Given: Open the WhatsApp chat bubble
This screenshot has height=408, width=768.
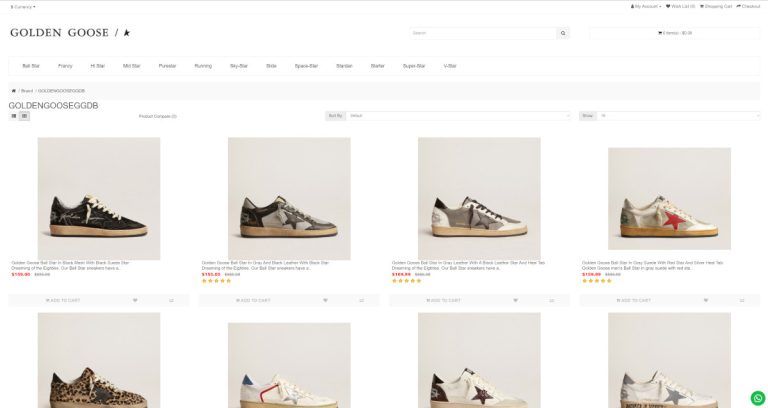Looking at the screenshot, I should point(757,397).
